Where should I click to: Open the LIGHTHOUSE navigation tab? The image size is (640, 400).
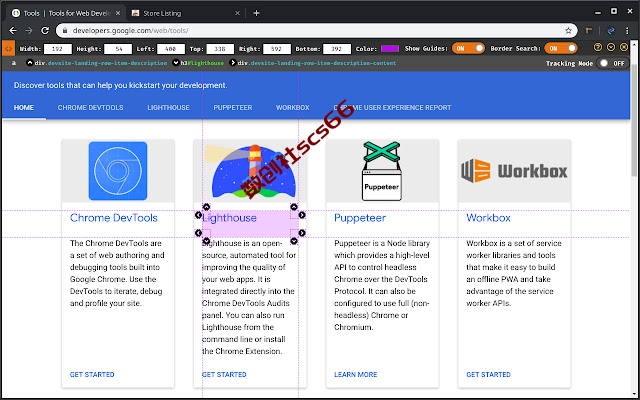[168, 108]
